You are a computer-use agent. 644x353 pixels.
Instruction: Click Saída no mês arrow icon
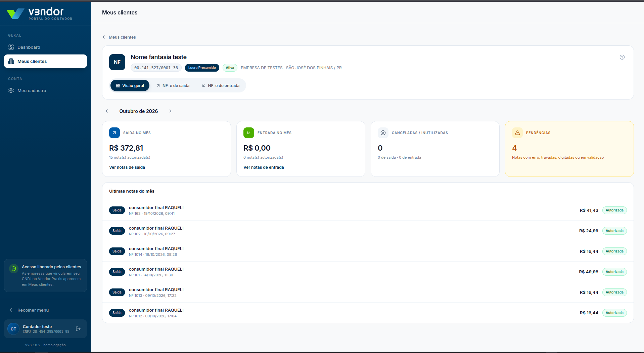click(x=114, y=133)
